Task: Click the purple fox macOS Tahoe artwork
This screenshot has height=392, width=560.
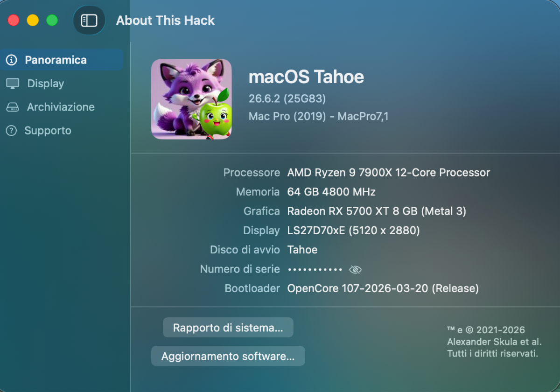Action: 191,99
